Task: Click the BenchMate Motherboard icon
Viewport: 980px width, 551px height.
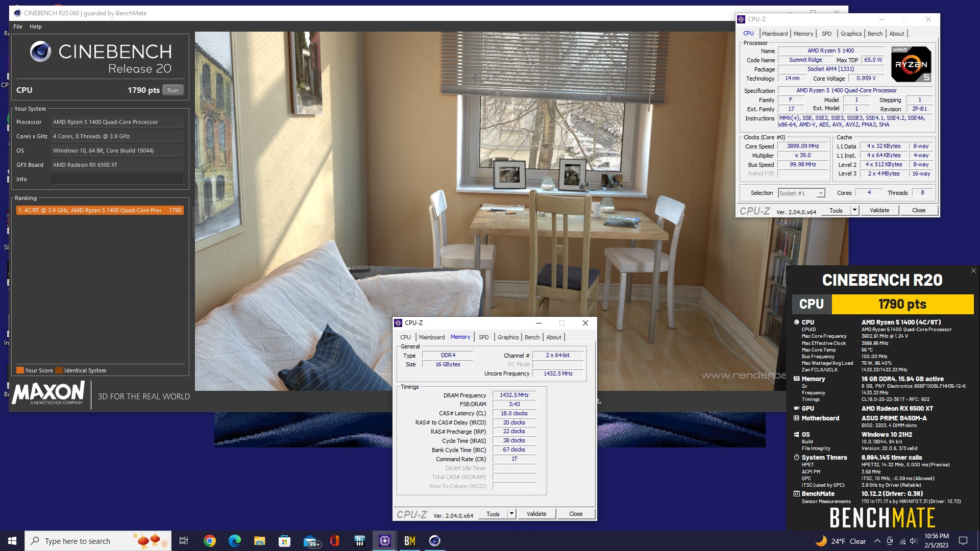Action: point(797,418)
